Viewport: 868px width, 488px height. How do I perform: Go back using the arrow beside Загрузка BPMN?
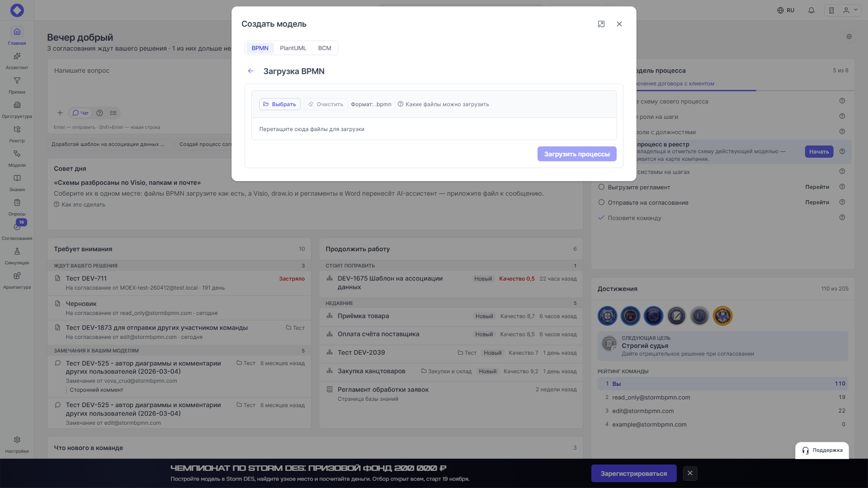click(251, 71)
